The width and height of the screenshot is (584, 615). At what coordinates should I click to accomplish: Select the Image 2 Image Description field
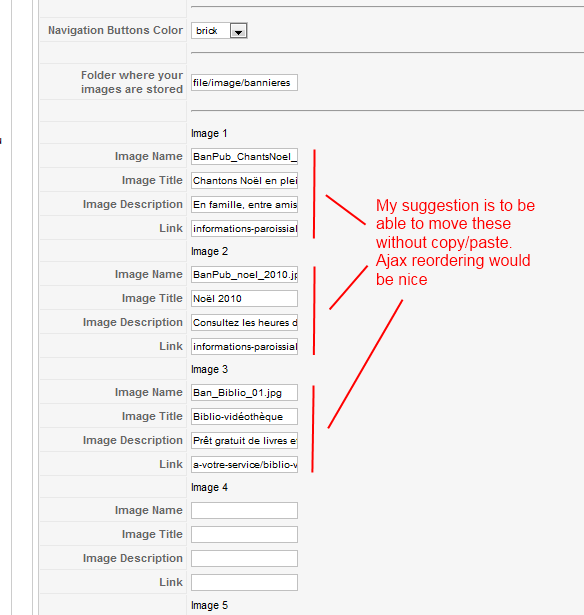coord(244,322)
